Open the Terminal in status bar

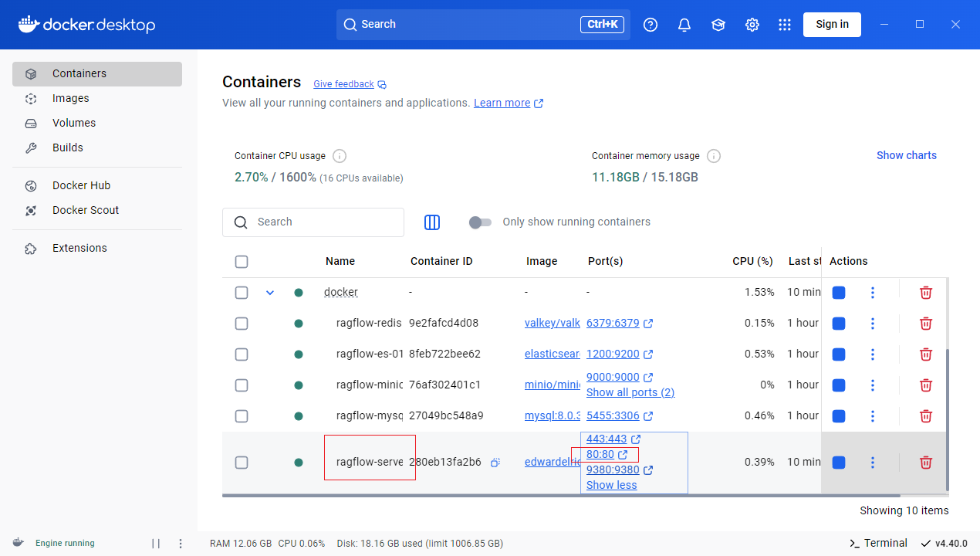point(878,544)
